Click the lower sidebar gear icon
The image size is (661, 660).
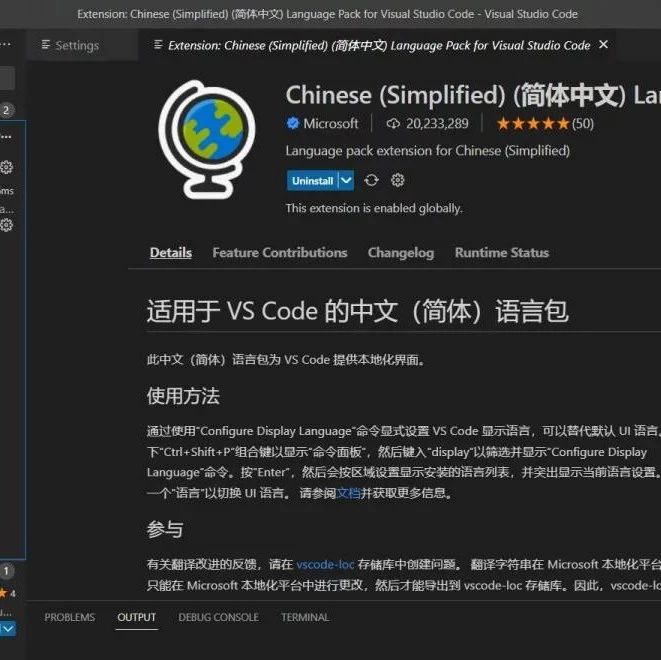pos(6,225)
